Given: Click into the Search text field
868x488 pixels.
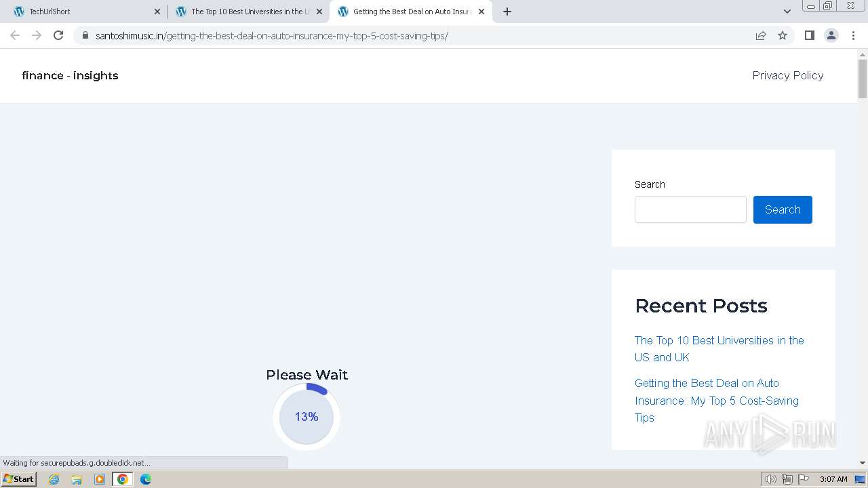Looking at the screenshot, I should click(690, 209).
